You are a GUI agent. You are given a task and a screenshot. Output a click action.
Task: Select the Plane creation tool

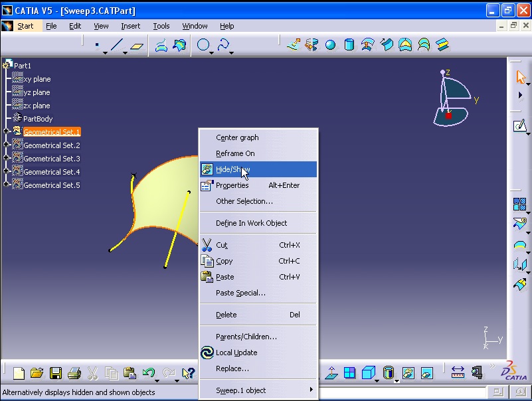137,44
